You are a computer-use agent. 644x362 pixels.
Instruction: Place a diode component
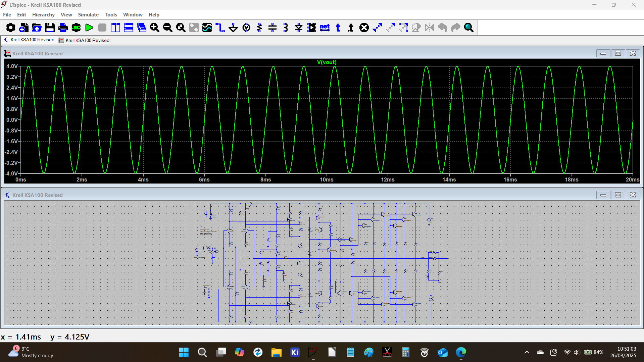click(299, 28)
